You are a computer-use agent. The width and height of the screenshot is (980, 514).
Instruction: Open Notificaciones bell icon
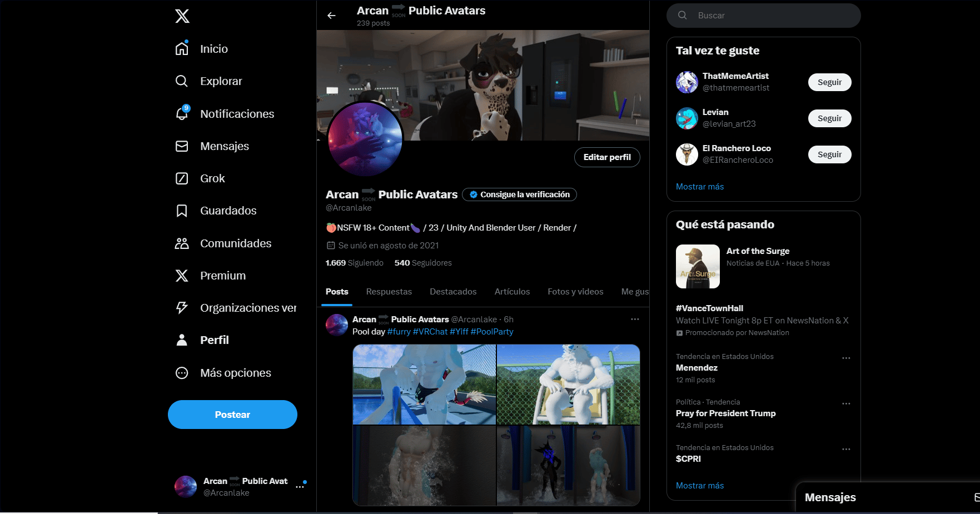tap(182, 113)
